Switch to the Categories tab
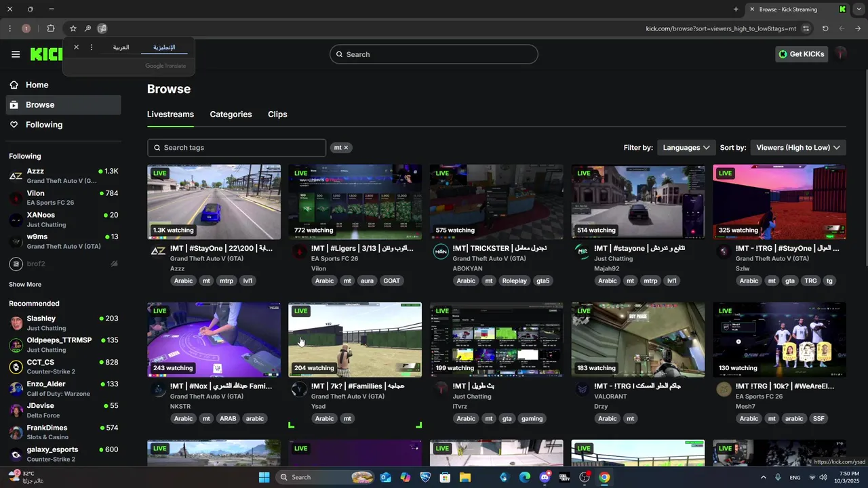 [231, 115]
